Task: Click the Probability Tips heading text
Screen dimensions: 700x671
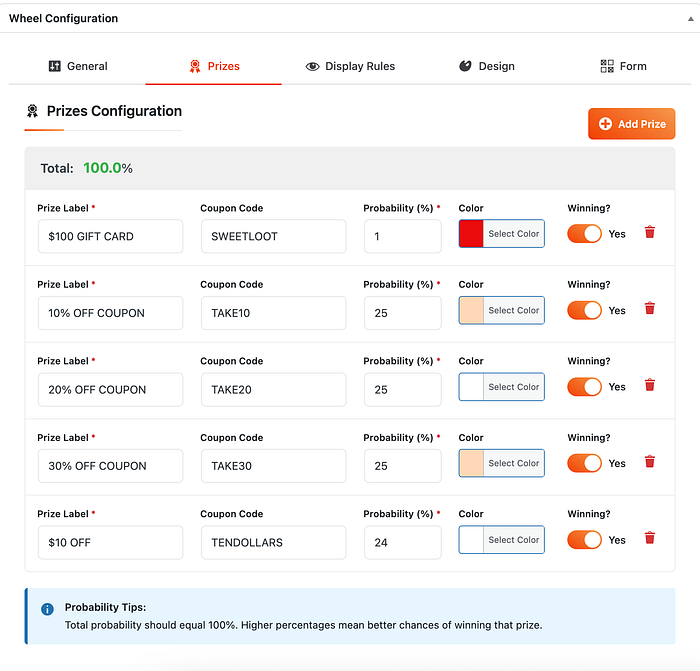Action: [105, 607]
